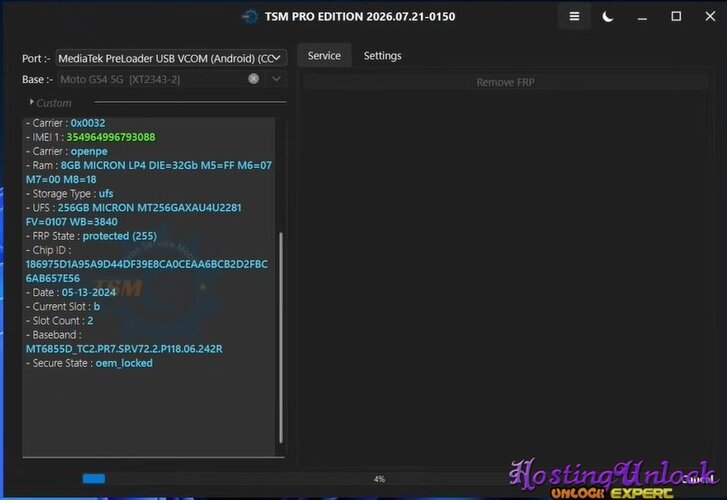Select Slot Count value 2
Image resolution: width=727 pixels, height=500 pixels.
click(90, 321)
